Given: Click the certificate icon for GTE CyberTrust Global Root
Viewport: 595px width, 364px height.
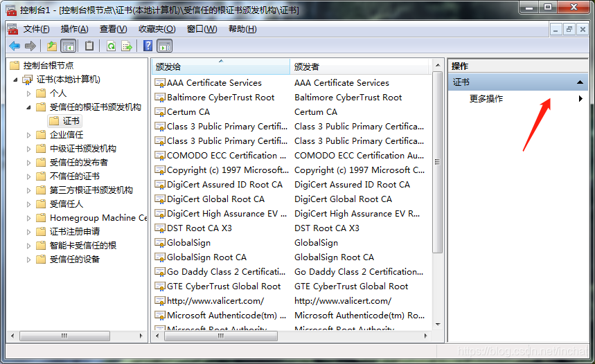Looking at the screenshot, I should point(160,286).
